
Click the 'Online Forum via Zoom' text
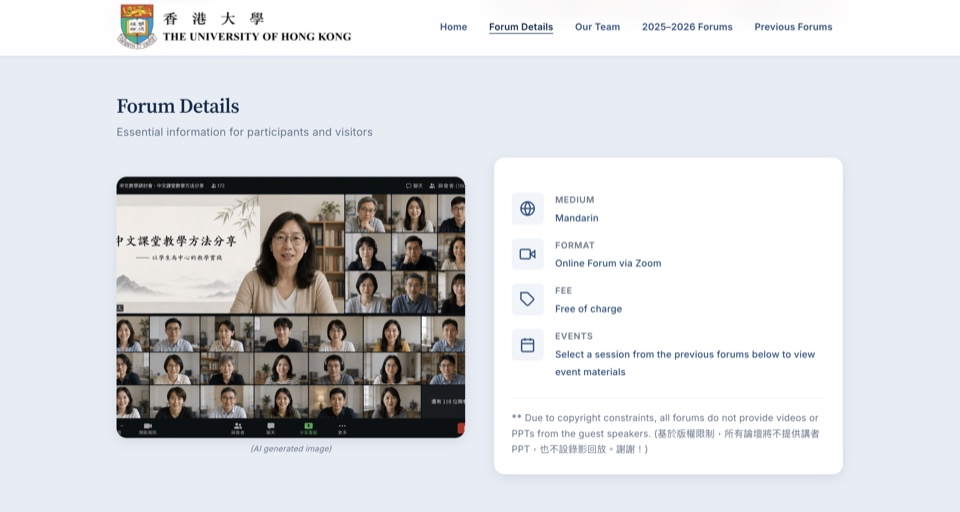[608, 263]
